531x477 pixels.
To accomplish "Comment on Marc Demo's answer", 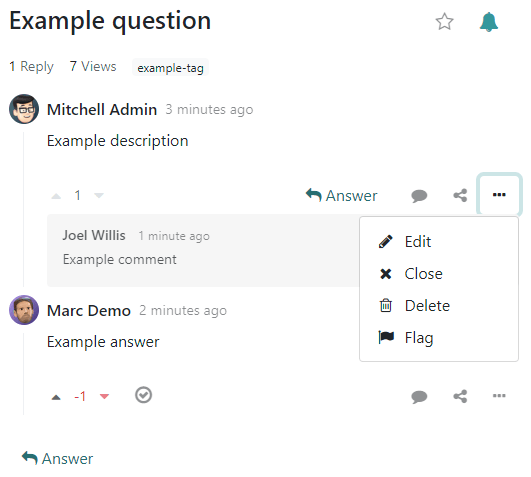I will 419,396.
